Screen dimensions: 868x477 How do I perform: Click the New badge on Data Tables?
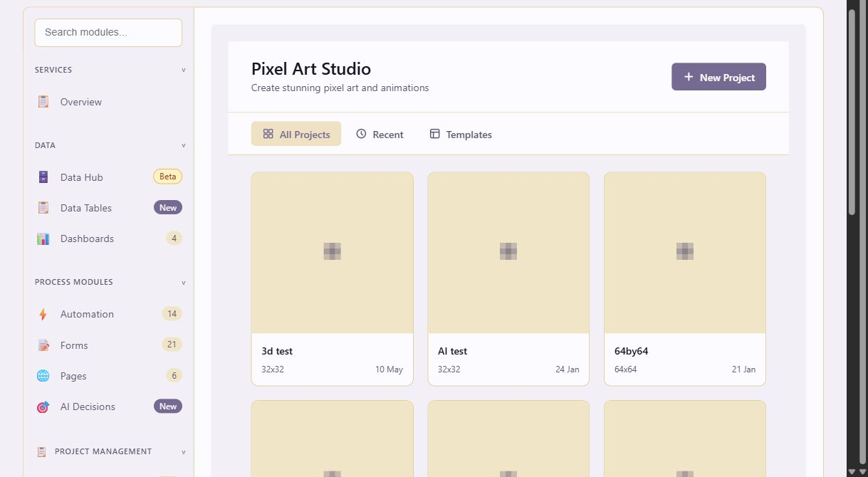pyautogui.click(x=168, y=208)
